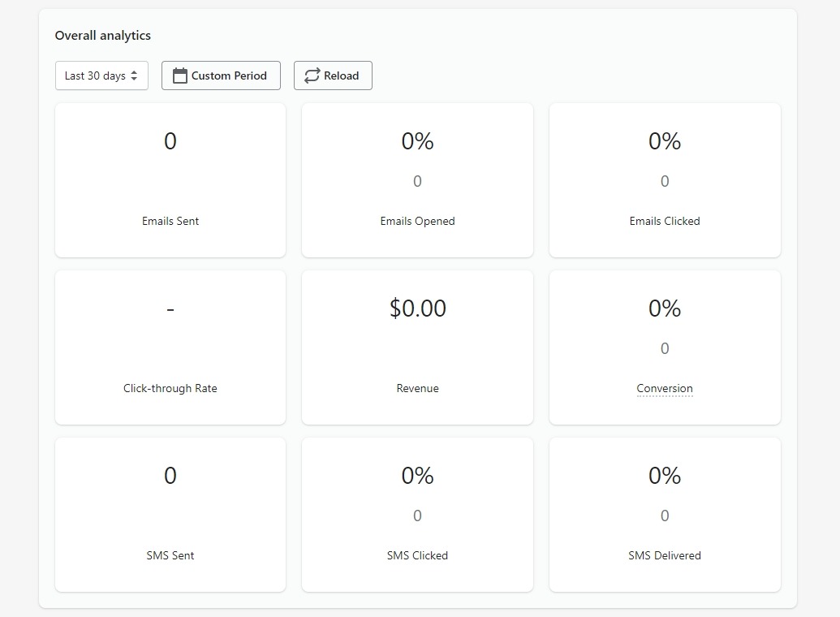The height and width of the screenshot is (617, 840).
Task: Click the Revenue $0.00 card
Action: [x=417, y=347]
